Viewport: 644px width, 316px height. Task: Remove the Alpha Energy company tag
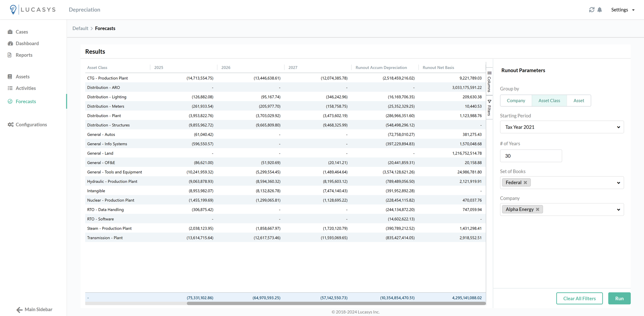pos(538,209)
